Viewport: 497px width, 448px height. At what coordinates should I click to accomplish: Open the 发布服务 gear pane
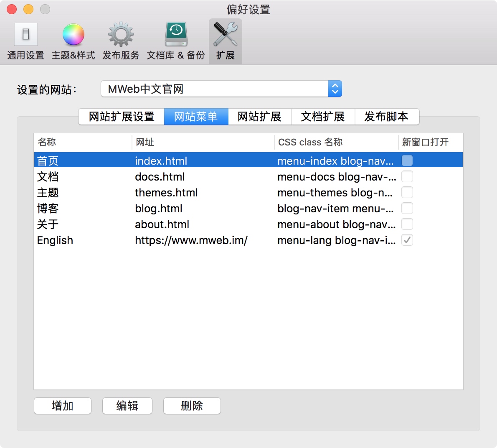click(121, 41)
